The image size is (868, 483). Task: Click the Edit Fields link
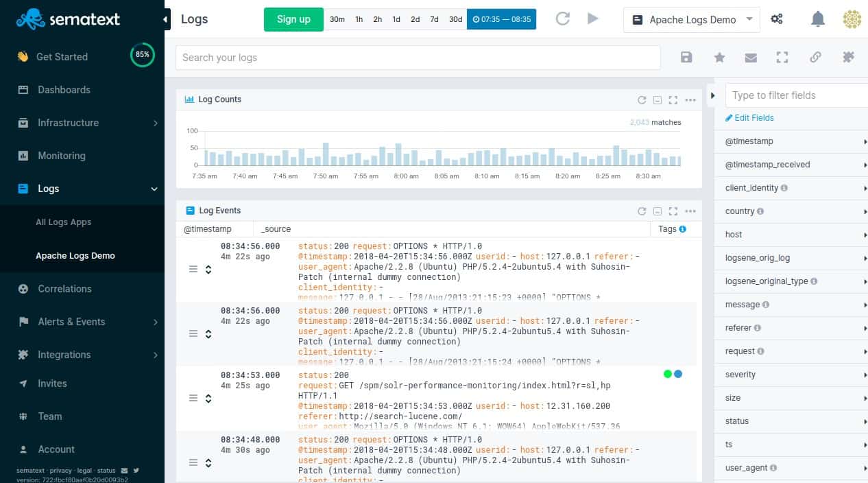click(x=749, y=118)
